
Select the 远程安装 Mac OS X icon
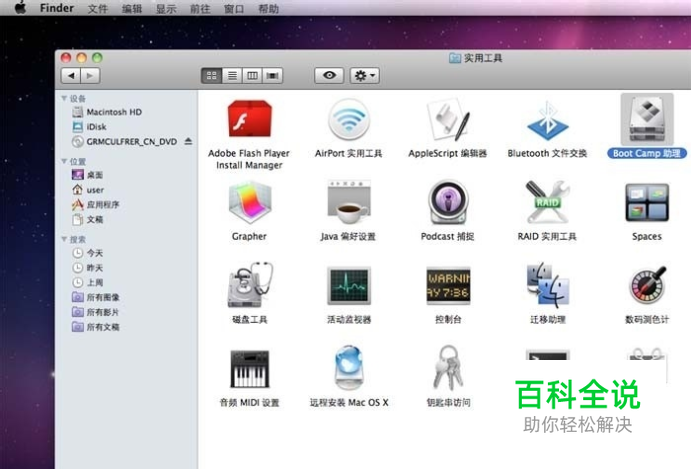(349, 368)
